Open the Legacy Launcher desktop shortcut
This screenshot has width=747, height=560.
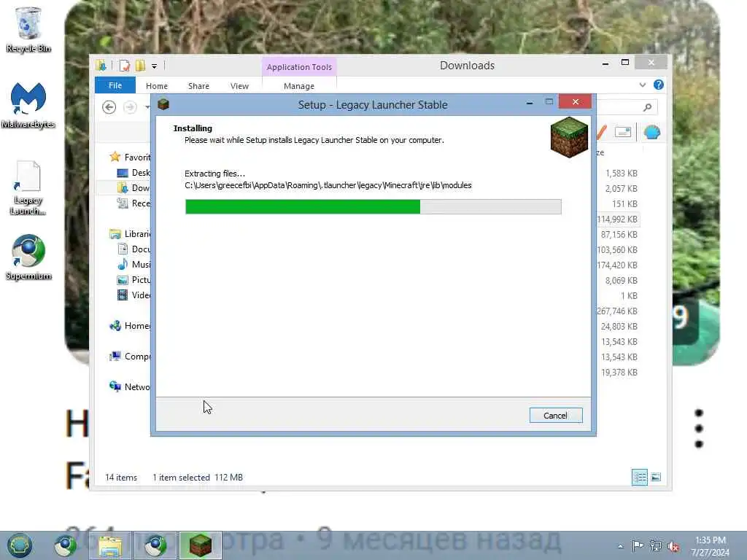pyautogui.click(x=28, y=188)
